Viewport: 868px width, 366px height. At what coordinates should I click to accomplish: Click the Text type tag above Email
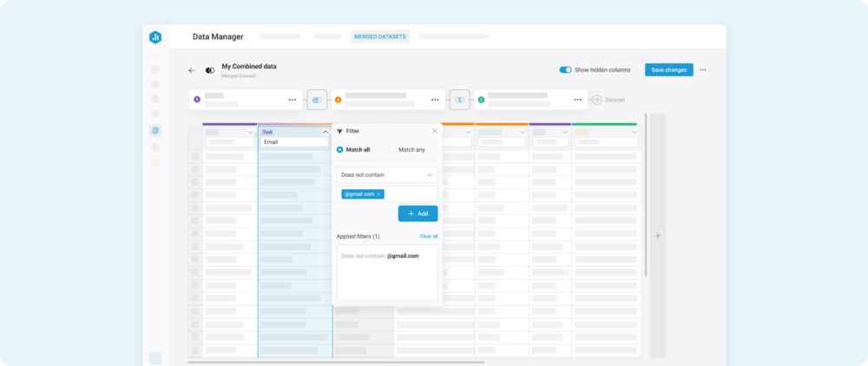point(267,132)
